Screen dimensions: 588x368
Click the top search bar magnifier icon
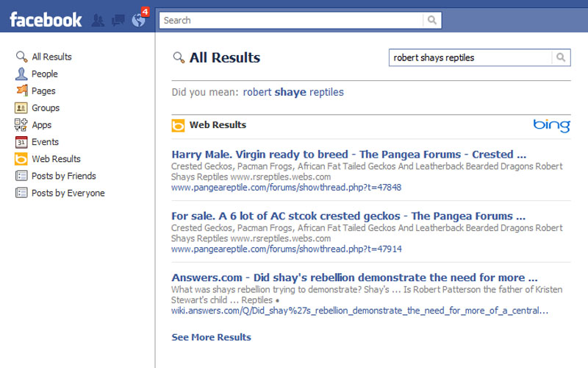point(432,20)
